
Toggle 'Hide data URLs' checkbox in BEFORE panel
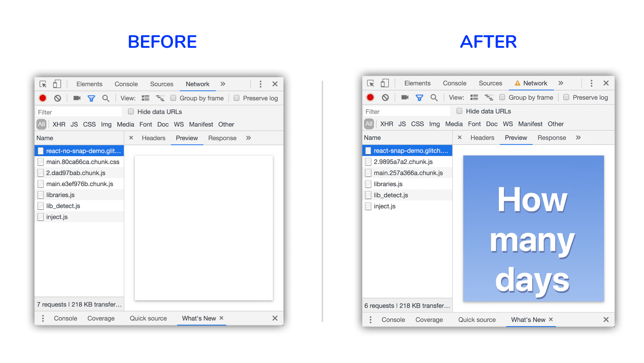(x=130, y=112)
